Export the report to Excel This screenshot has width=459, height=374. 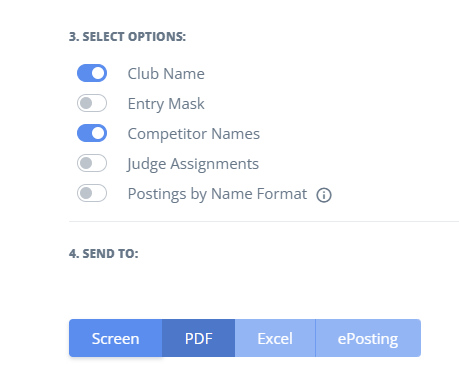tap(275, 338)
